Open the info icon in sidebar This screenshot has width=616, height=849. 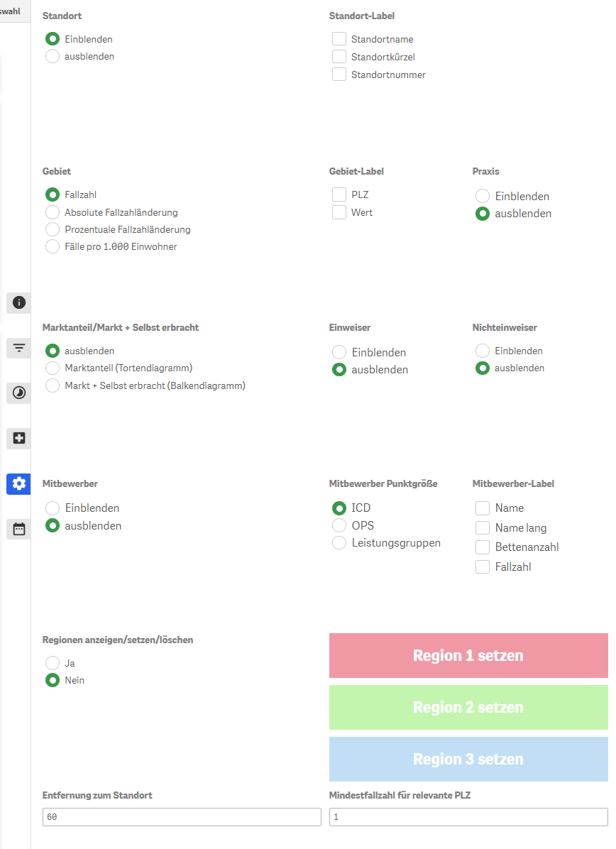pos(19,302)
